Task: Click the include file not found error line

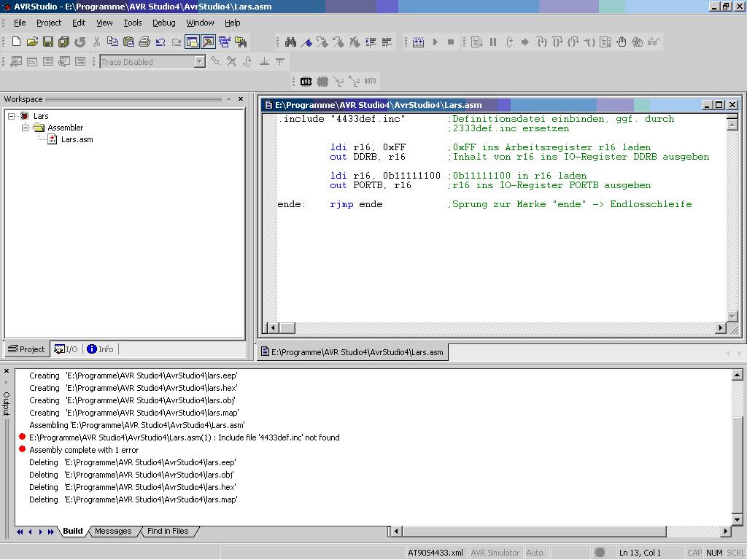Action: tap(185, 437)
